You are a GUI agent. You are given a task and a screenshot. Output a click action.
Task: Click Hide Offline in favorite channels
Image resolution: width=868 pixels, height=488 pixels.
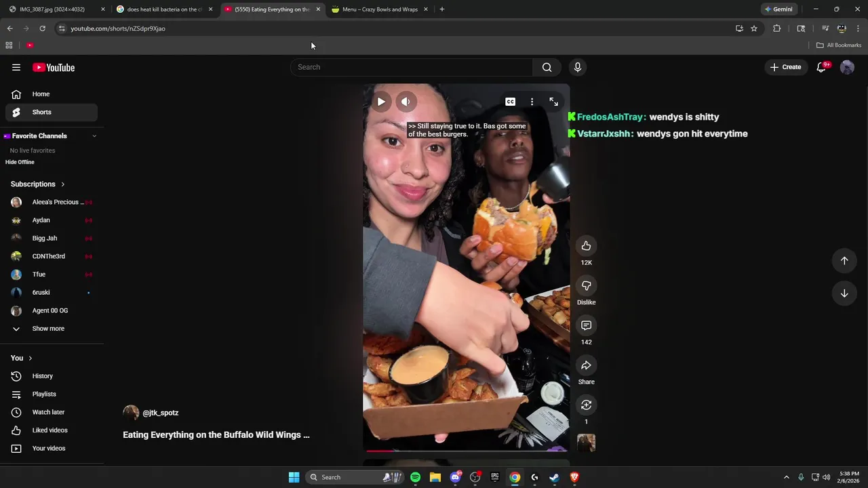[20, 162]
